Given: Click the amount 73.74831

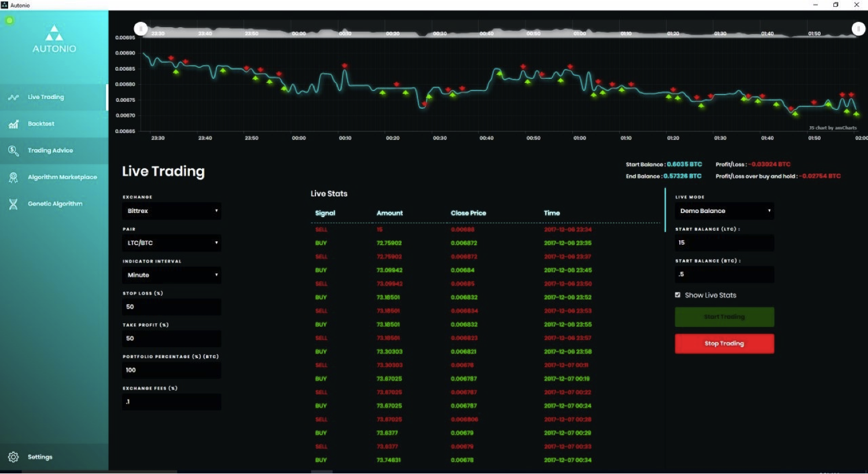Looking at the screenshot, I should (389, 461).
